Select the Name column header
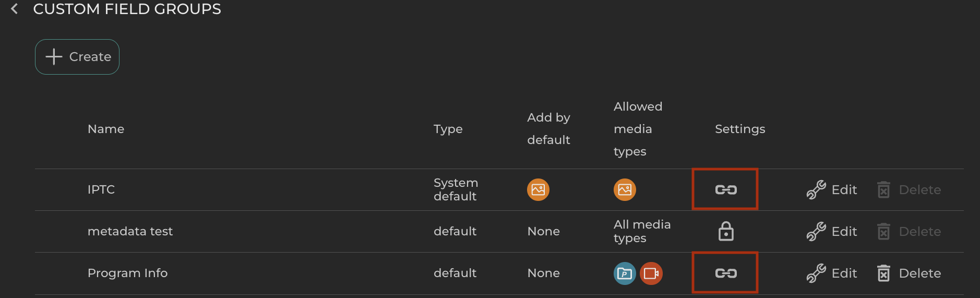This screenshot has height=298, width=980. (x=106, y=129)
